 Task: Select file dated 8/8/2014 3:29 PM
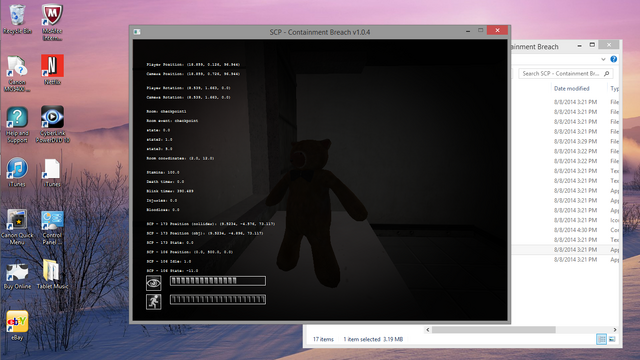[575, 141]
